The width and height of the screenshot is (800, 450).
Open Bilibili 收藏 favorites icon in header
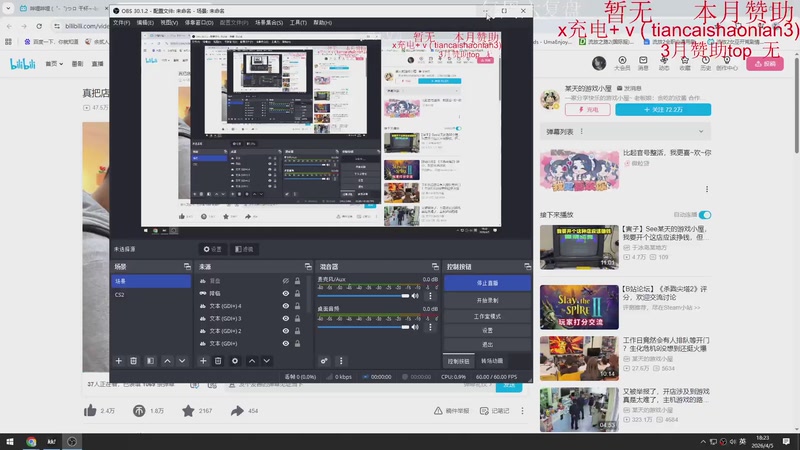pyautogui.click(x=685, y=63)
